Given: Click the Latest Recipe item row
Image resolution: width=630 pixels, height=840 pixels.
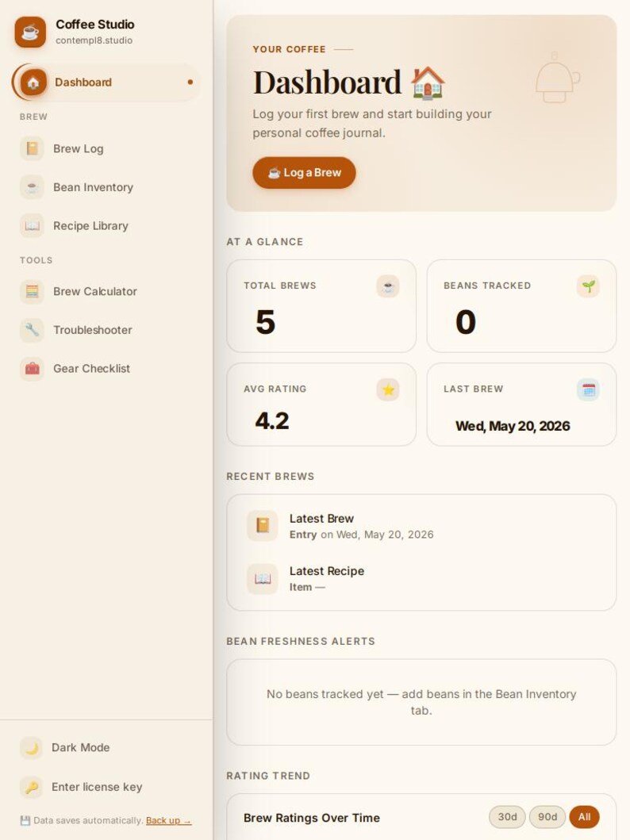Looking at the screenshot, I should pyautogui.click(x=421, y=578).
